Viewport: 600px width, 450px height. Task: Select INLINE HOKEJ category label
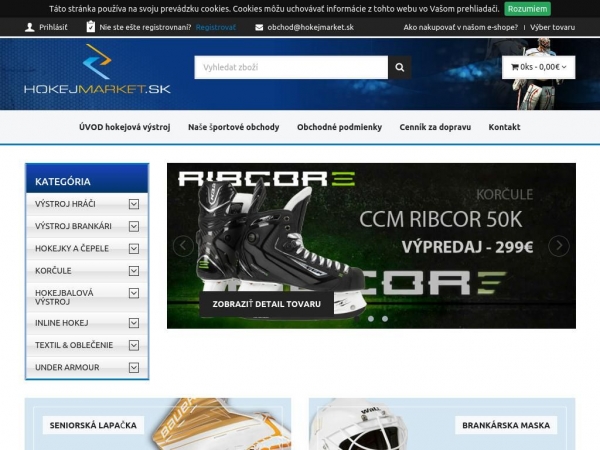coord(62,323)
